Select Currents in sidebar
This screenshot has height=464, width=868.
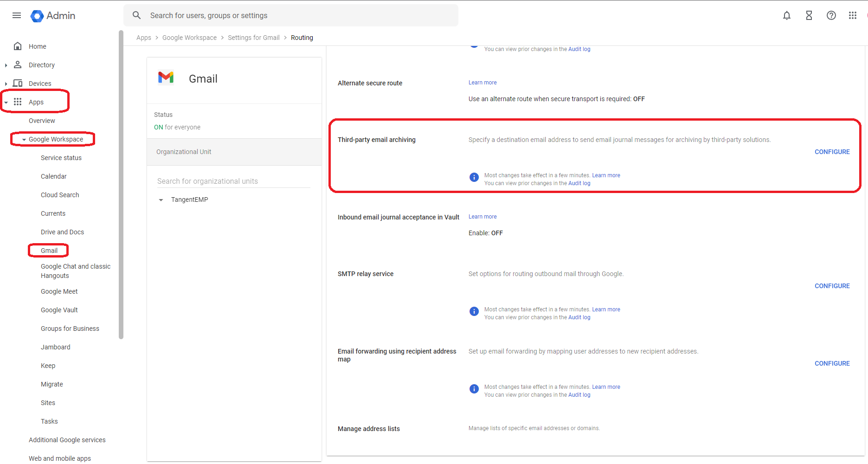pyautogui.click(x=53, y=213)
